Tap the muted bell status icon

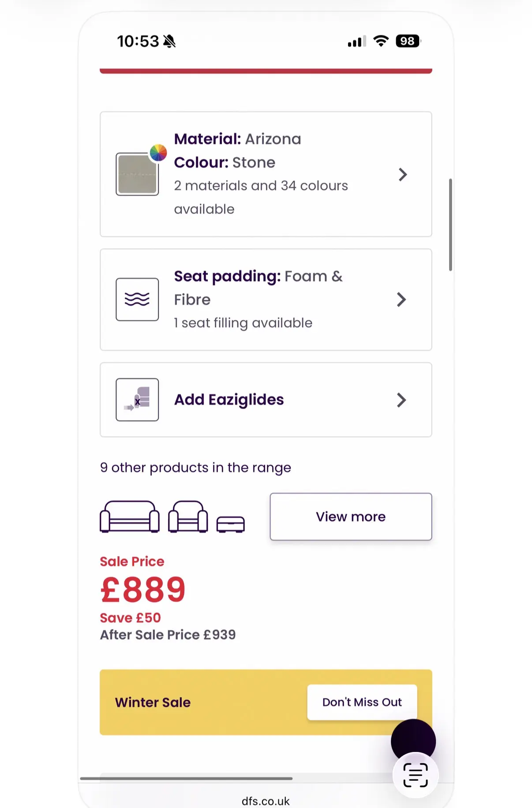[169, 41]
